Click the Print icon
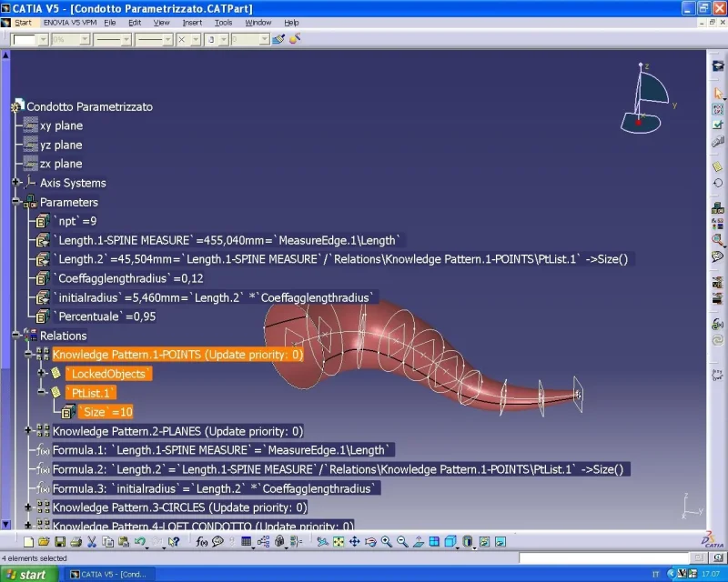 pyautogui.click(x=76, y=542)
